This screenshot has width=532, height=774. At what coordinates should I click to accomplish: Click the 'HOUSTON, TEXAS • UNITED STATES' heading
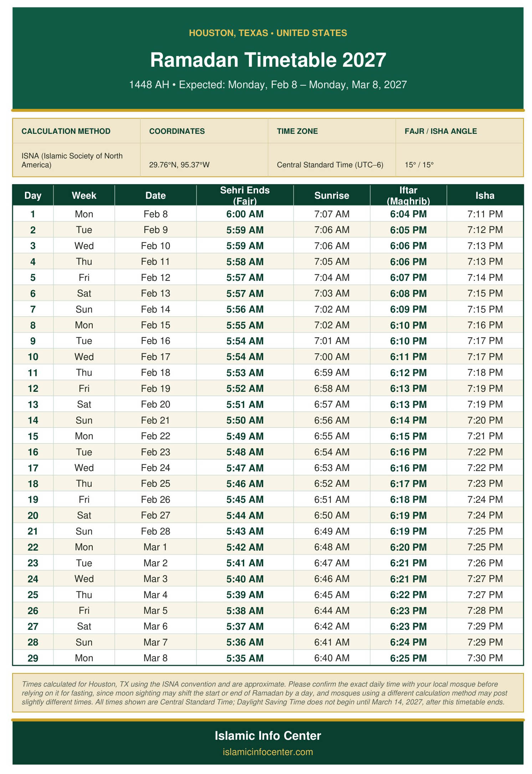(268, 33)
